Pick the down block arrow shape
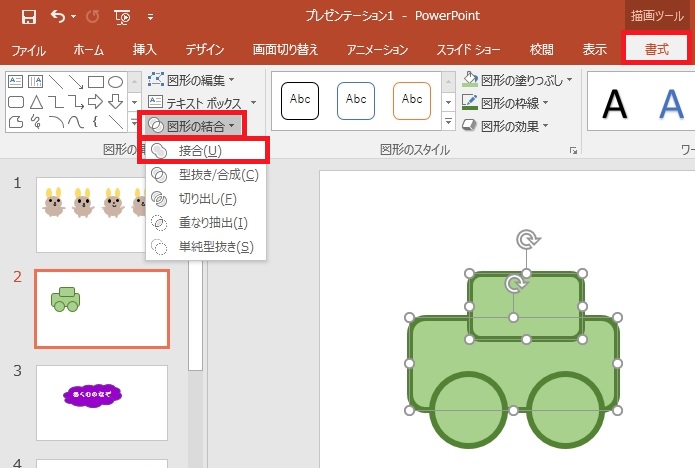 click(116, 102)
